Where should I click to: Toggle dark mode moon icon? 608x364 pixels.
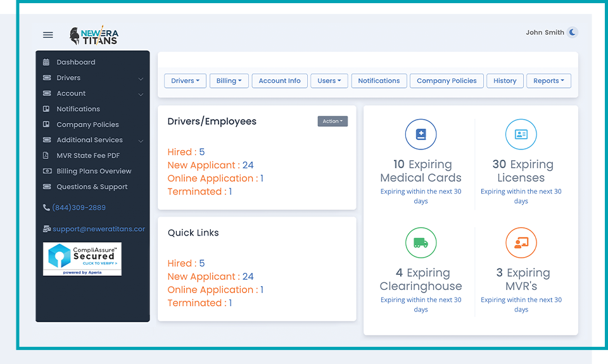point(573,32)
